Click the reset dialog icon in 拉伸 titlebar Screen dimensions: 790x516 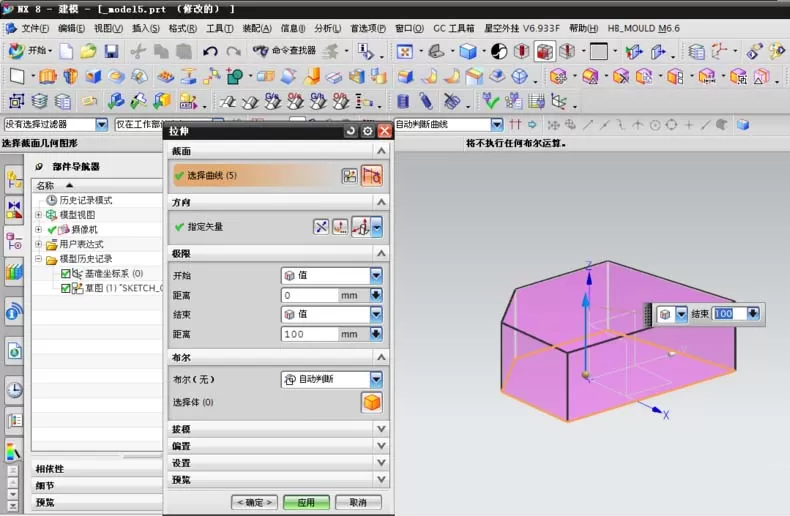tap(351, 131)
